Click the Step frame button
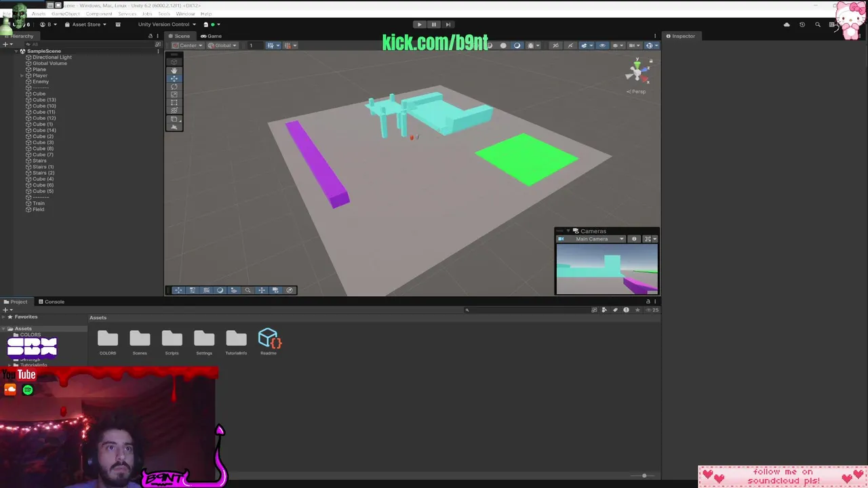 coord(448,24)
